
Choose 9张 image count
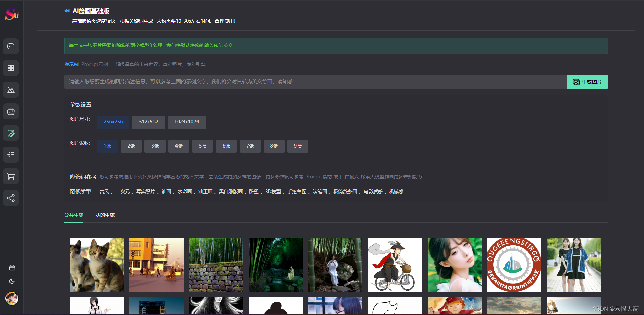298,146
